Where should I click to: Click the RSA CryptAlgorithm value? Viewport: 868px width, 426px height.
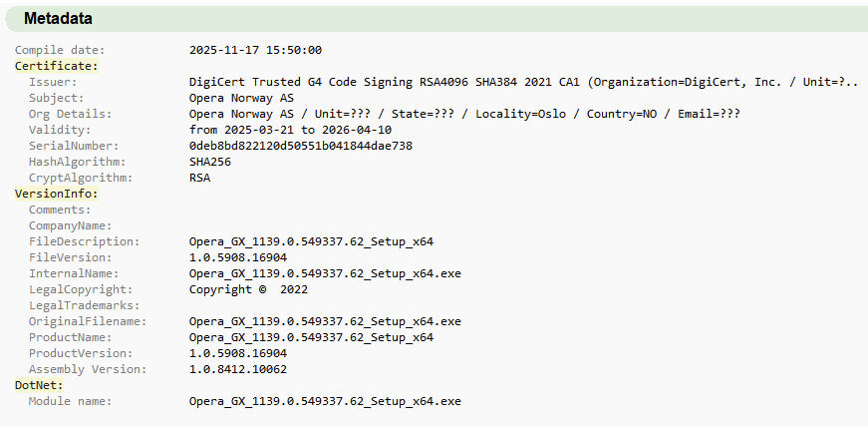(x=199, y=178)
